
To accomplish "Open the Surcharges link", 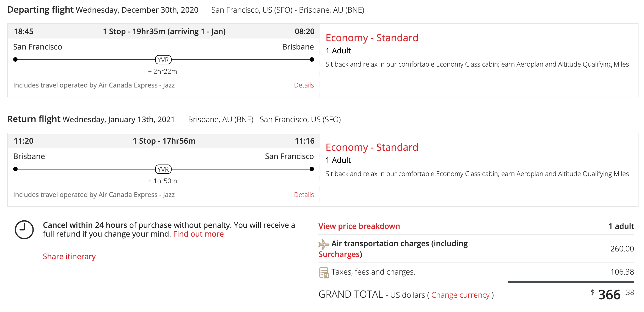I will (x=339, y=254).
